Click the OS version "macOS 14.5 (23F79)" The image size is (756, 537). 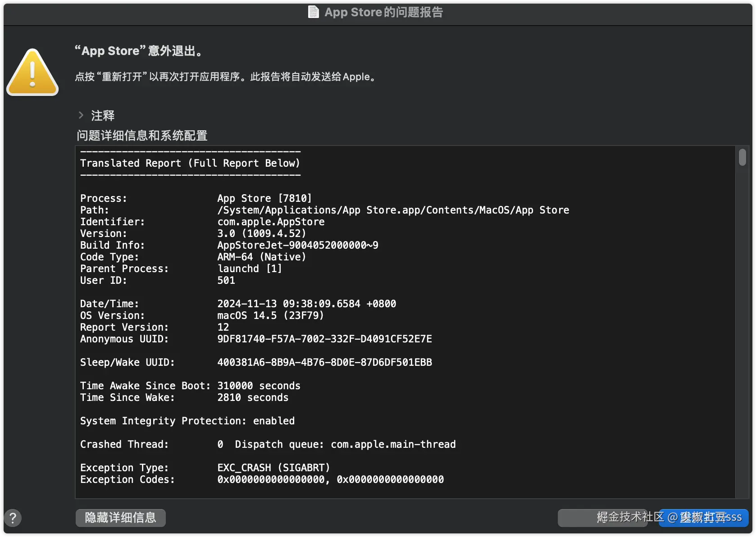tap(271, 315)
